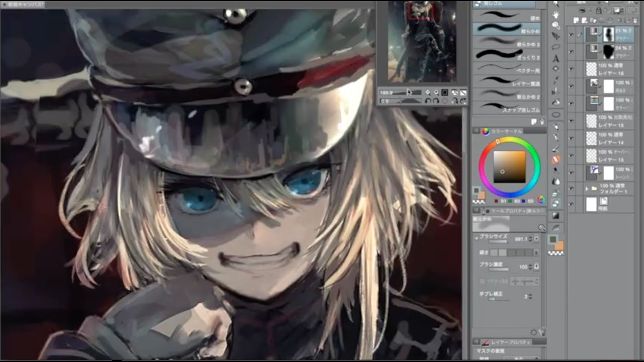
Task: Expand フォルダー 1 layer folder
Action: point(587,189)
